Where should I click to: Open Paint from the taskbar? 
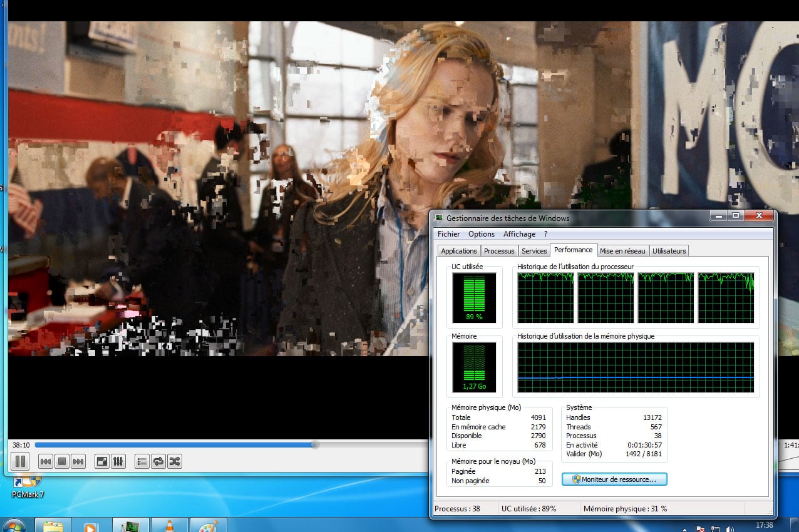coord(208,526)
